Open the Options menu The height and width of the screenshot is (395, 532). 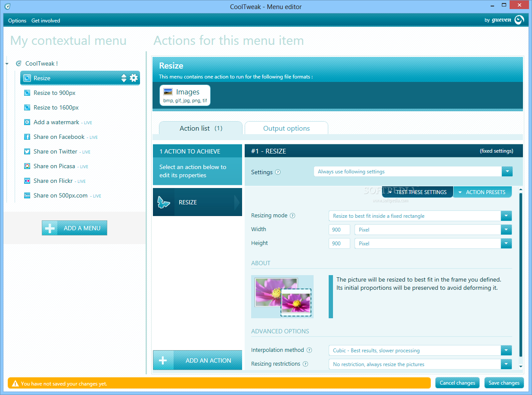pos(17,21)
